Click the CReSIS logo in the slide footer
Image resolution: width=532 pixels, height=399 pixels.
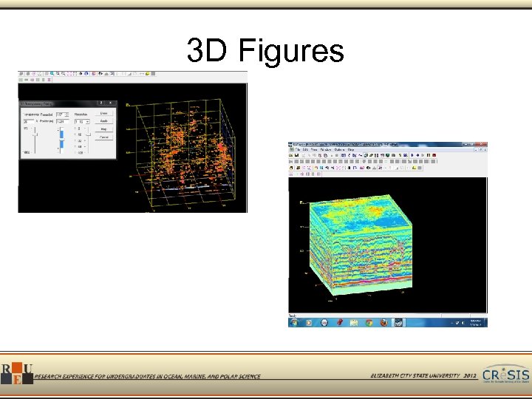click(x=506, y=374)
